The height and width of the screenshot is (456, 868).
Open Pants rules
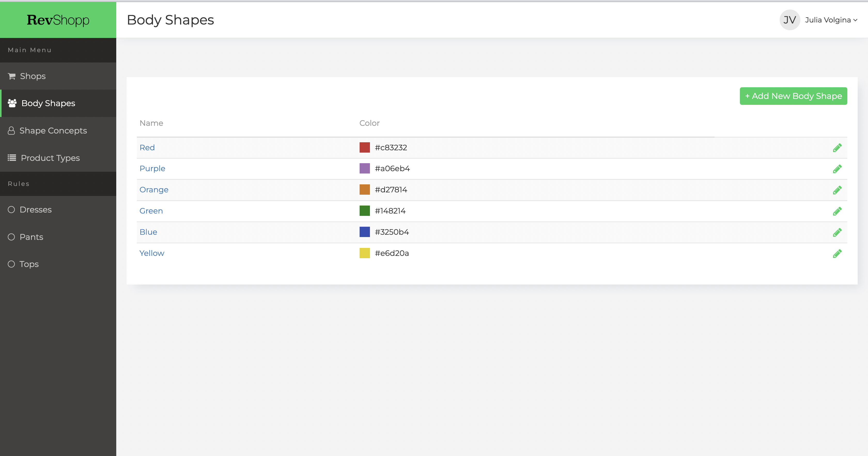[58, 237]
